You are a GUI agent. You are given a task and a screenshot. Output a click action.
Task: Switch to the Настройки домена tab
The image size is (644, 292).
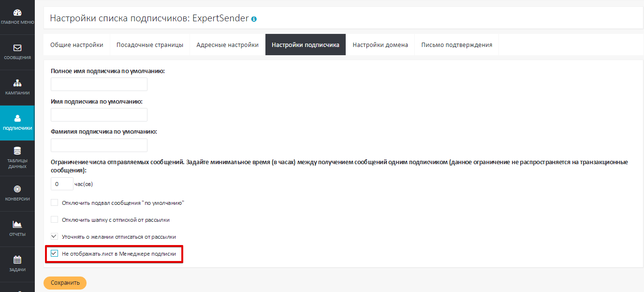point(380,45)
